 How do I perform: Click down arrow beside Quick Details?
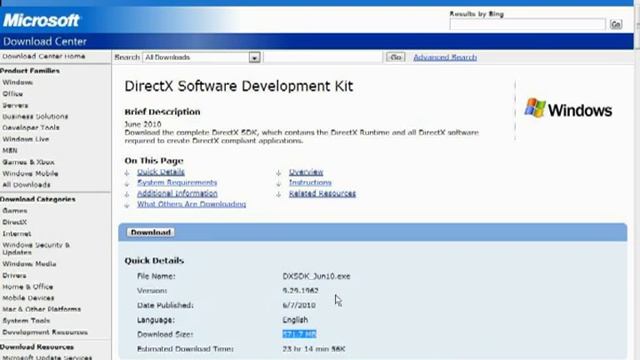pos(127,173)
